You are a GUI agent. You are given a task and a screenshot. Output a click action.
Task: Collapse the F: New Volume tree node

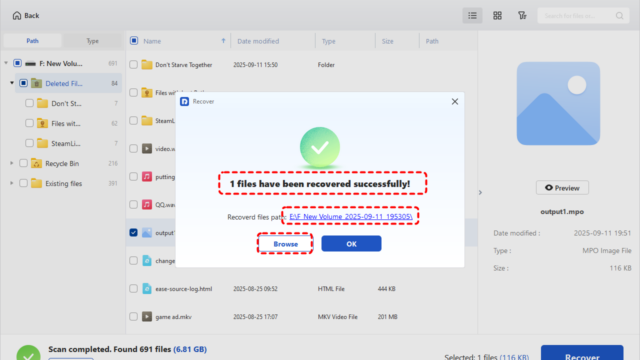pyautogui.click(x=6, y=63)
